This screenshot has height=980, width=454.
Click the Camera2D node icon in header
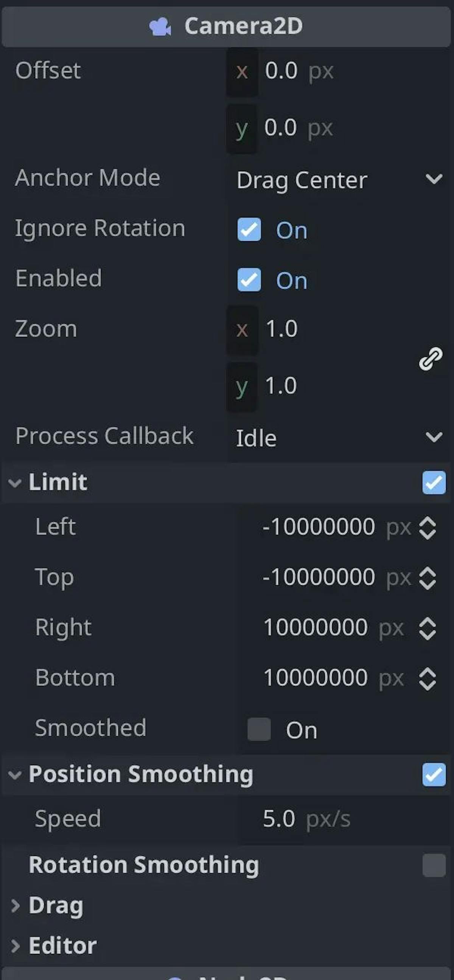tap(160, 26)
